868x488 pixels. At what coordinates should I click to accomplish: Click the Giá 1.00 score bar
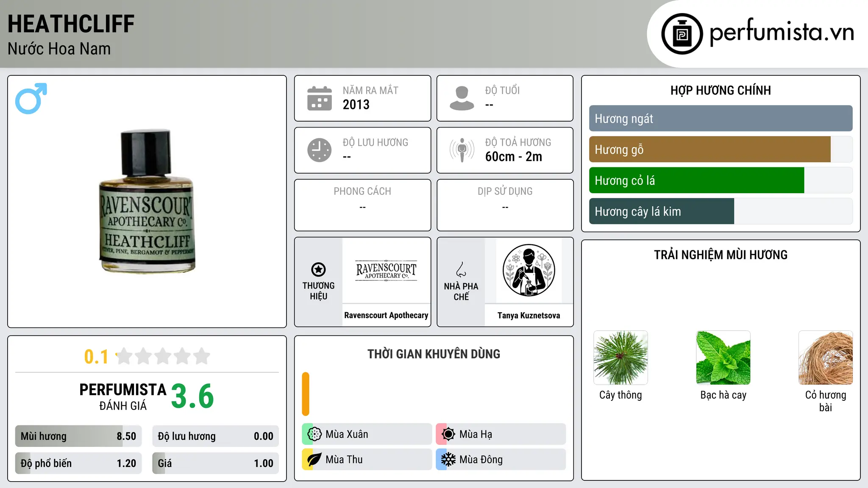click(216, 463)
